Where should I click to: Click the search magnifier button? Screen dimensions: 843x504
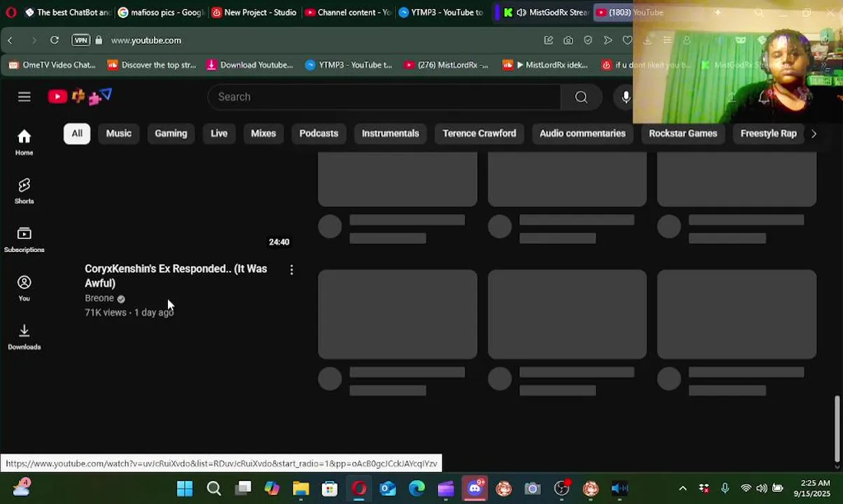[581, 97]
